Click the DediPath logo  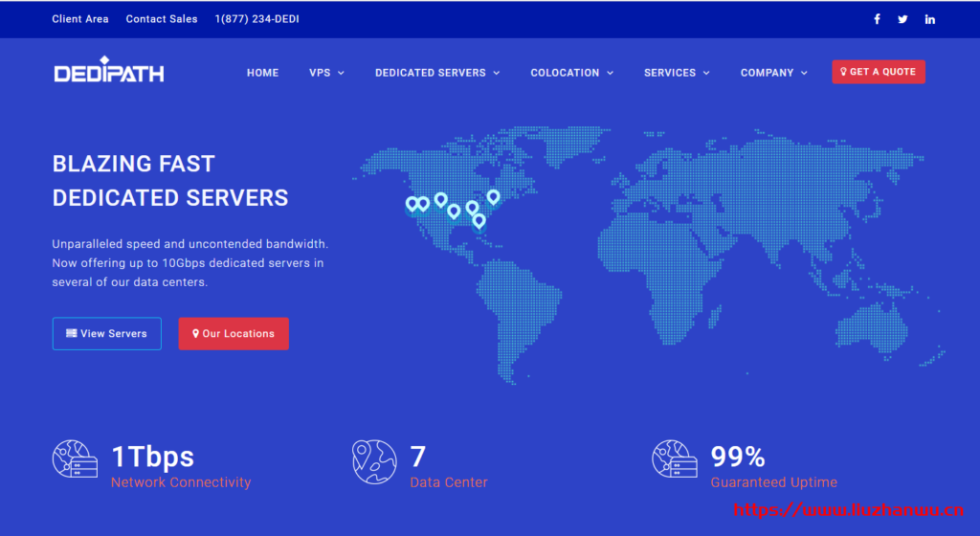[109, 71]
